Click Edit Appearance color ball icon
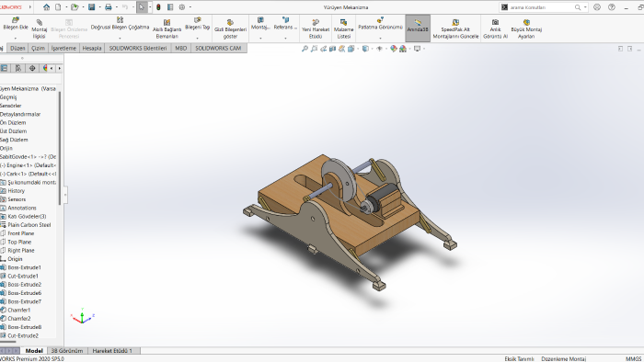This screenshot has width=644, height=362. [394, 49]
